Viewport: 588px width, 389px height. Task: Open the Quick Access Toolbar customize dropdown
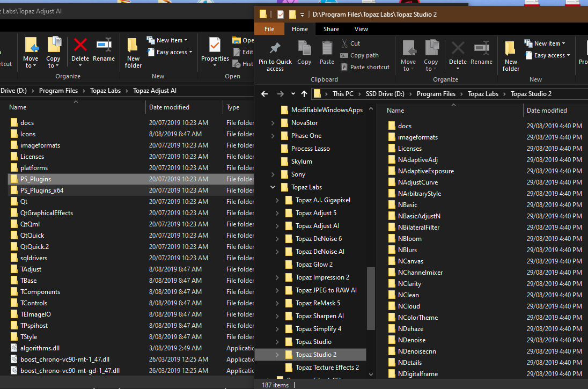coord(302,14)
